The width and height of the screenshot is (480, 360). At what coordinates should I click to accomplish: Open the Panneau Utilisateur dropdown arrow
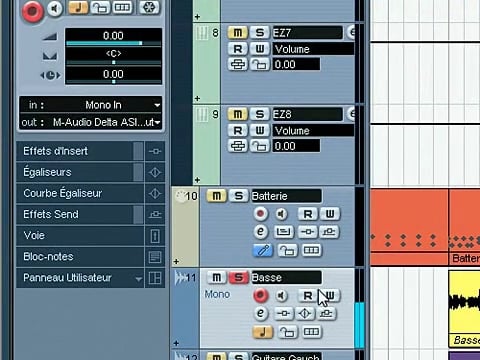pyautogui.click(x=138, y=279)
